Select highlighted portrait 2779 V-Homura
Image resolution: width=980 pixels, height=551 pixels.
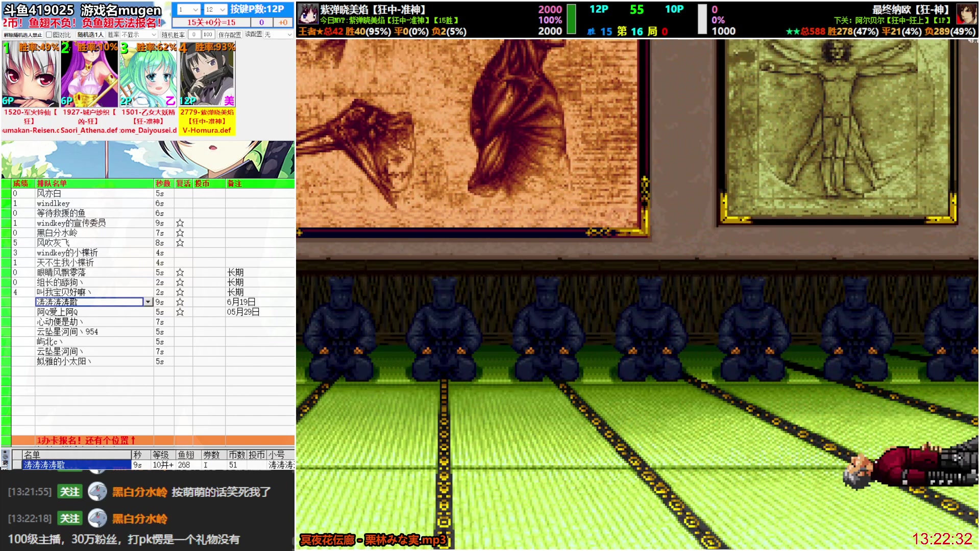(x=207, y=74)
